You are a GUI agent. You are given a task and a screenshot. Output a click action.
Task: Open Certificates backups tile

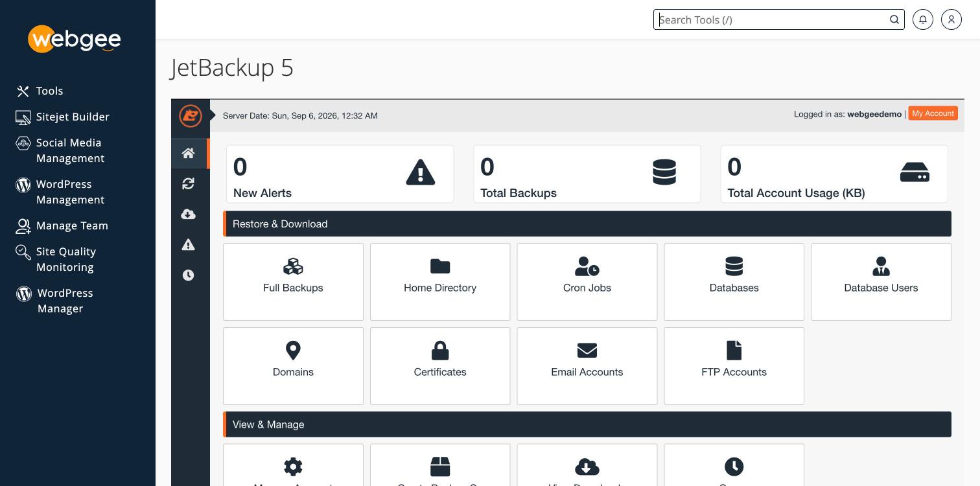coord(440,366)
